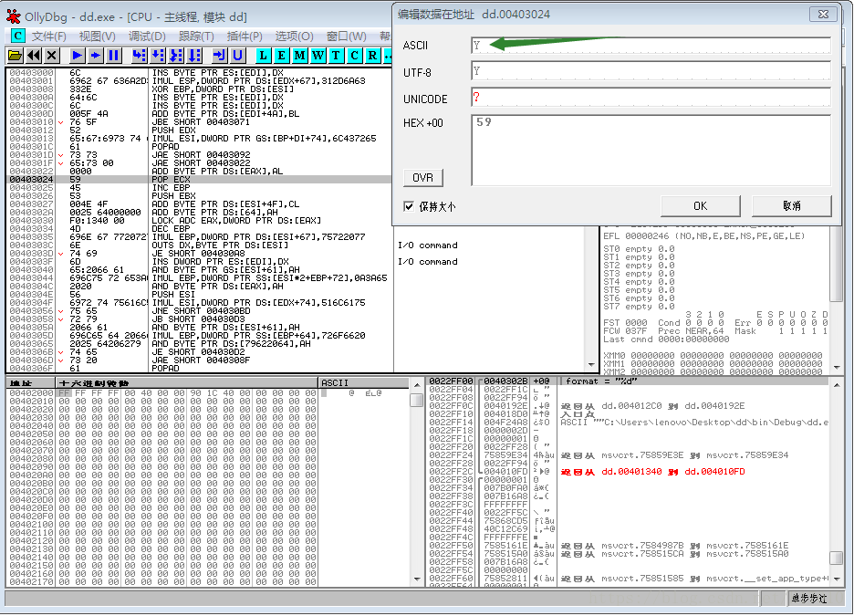Click the ST0 empty 0.0 register line
Viewport: 854px width, 616px height.
[x=639, y=249]
